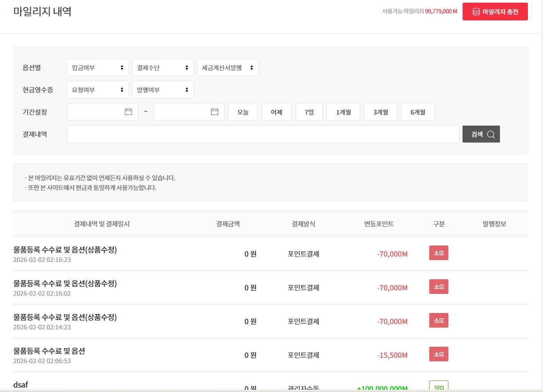Click the 소모 badge on first row
The width and height of the screenshot is (543, 392).
(439, 253)
